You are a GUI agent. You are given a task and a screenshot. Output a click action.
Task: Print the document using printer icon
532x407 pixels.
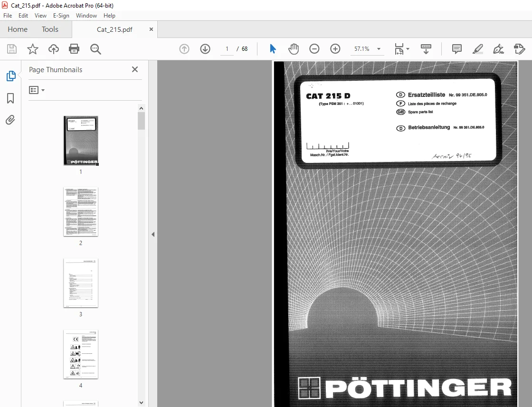[74, 49]
